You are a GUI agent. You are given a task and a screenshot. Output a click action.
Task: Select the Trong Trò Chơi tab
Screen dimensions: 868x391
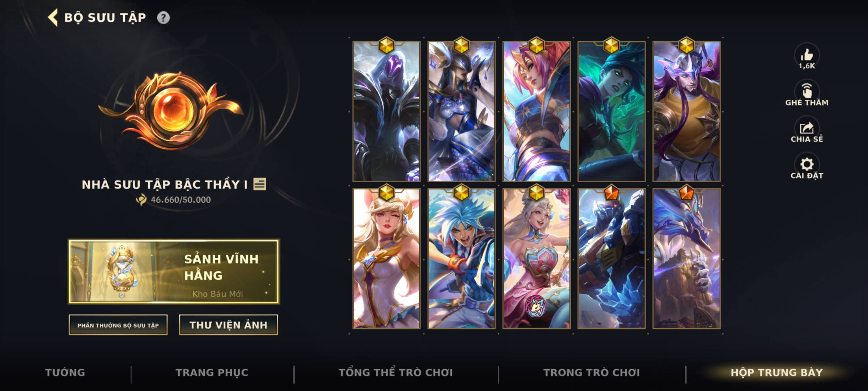click(x=592, y=373)
